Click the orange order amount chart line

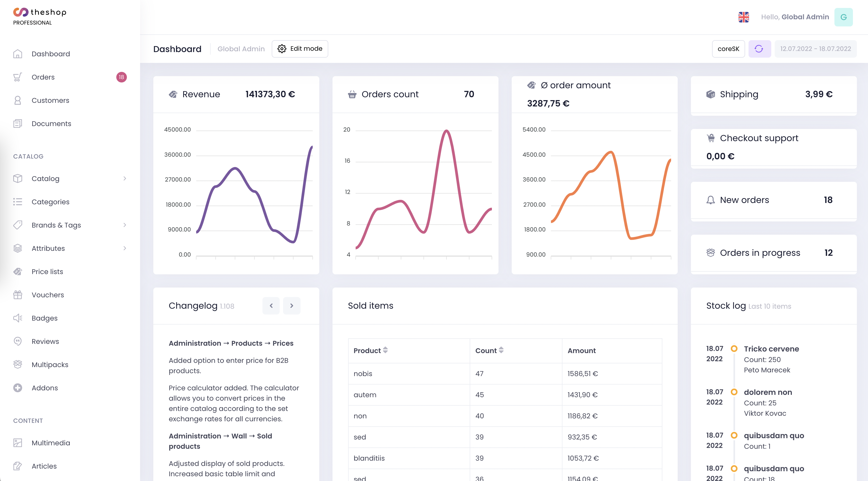coord(611,152)
